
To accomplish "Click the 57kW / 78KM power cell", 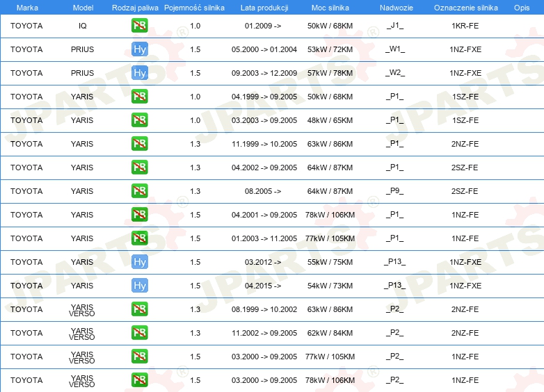I will coord(330,73).
